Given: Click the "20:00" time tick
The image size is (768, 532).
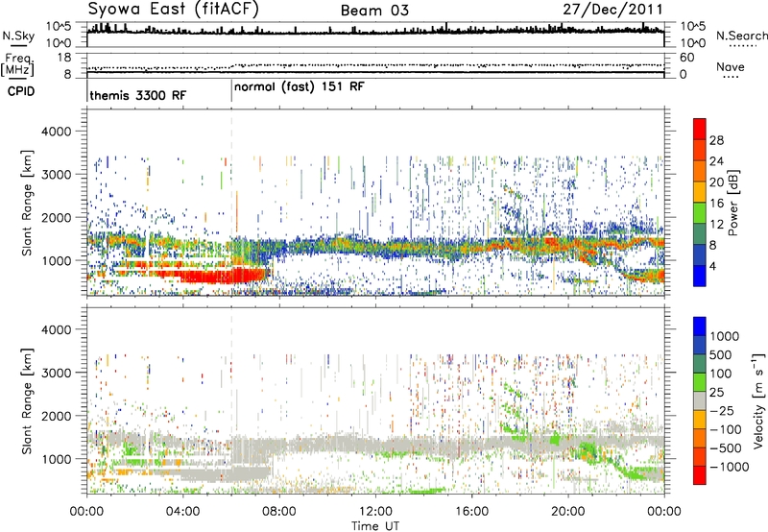Looking at the screenshot, I should pyautogui.click(x=567, y=512).
